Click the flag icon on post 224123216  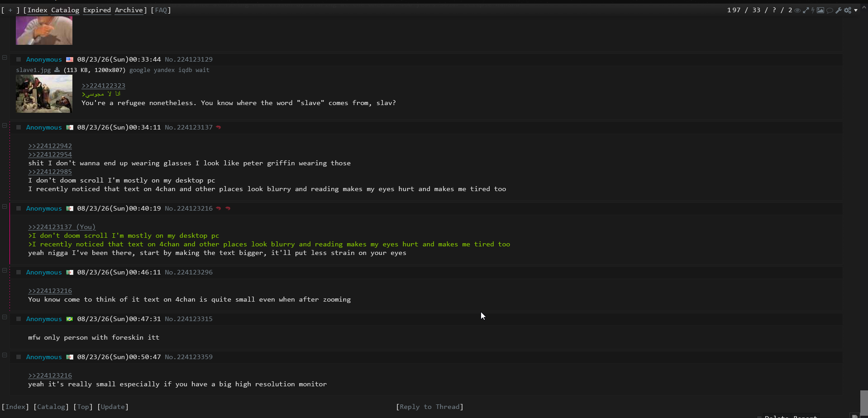coord(70,208)
